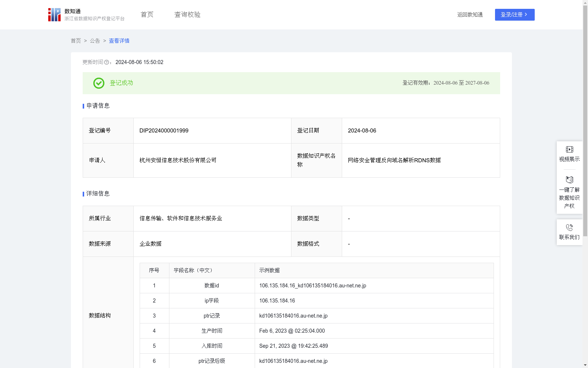
Task: Open the 视频展示 video icon
Action: coord(570,149)
